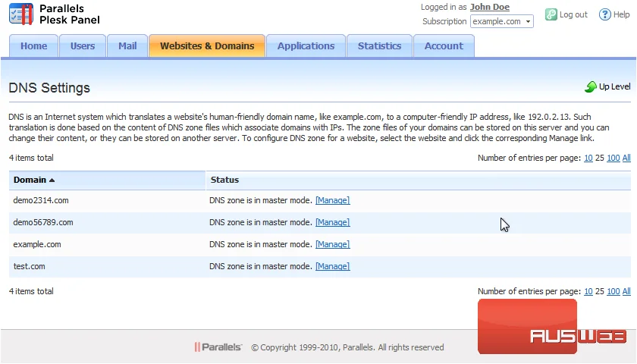Click the Log out key icon

(551, 14)
